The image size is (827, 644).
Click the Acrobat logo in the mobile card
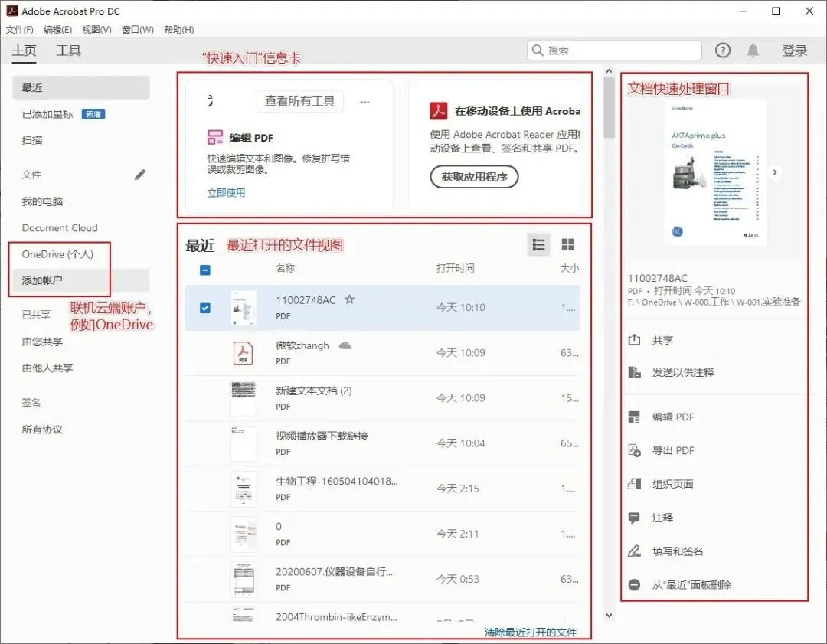point(438,111)
